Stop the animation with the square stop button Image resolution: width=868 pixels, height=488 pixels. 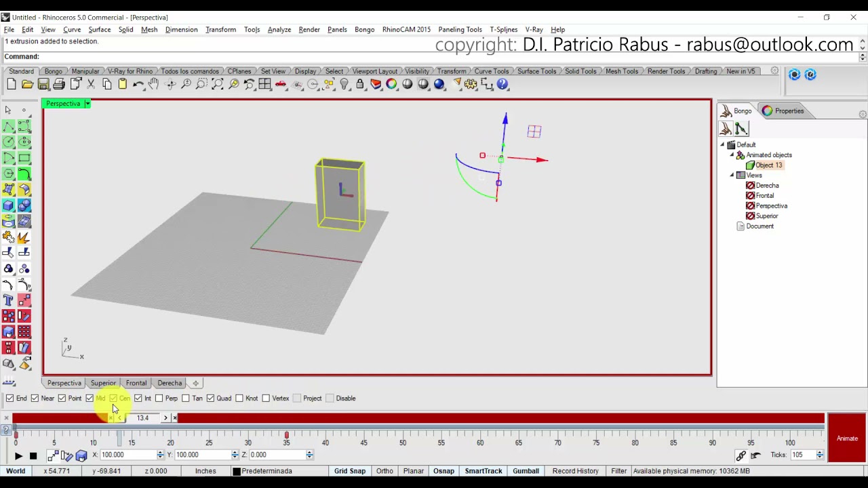(x=33, y=456)
